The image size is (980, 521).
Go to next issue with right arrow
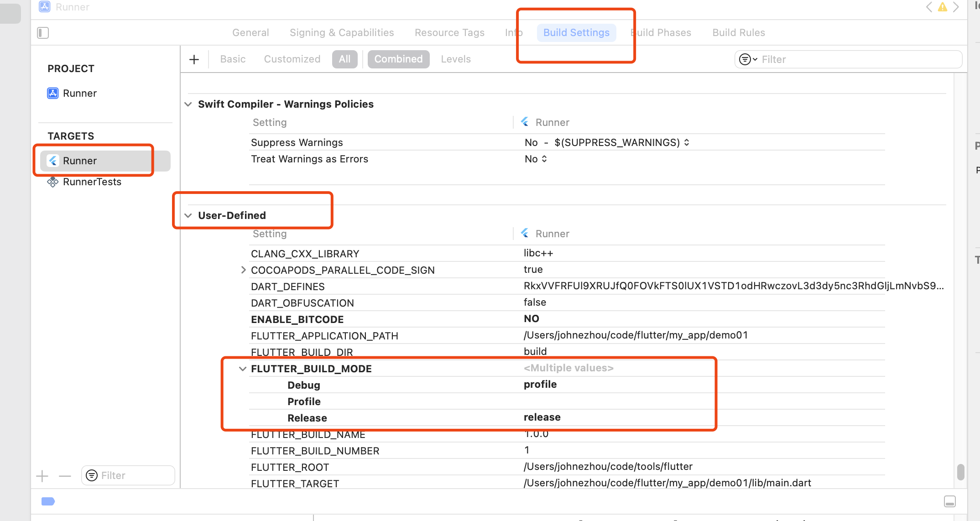click(956, 7)
